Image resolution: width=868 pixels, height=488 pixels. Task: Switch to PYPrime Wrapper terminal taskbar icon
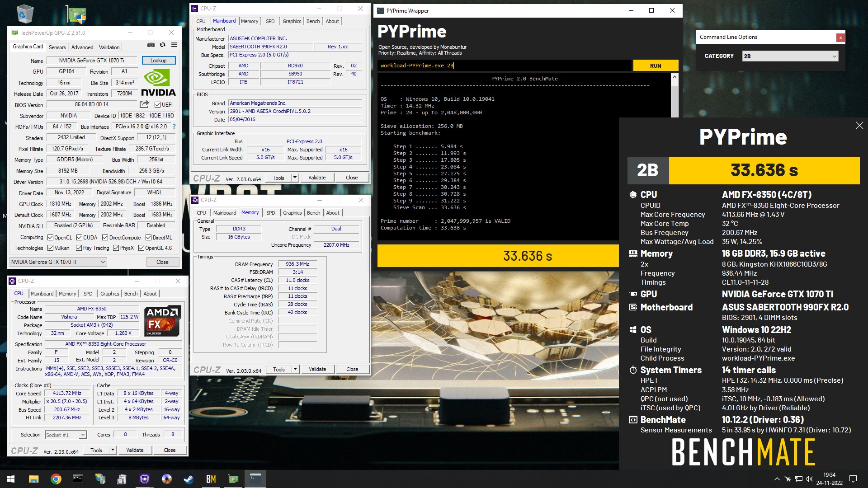click(255, 479)
